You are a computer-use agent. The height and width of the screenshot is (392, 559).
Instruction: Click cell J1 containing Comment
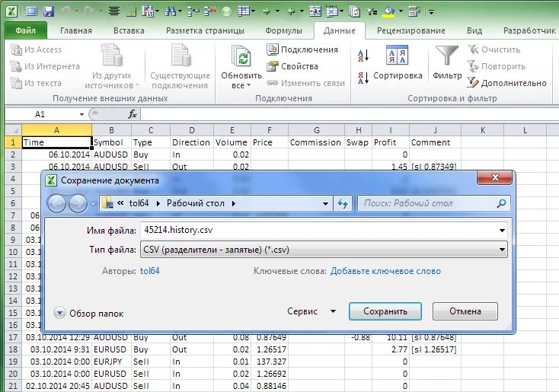(436, 142)
